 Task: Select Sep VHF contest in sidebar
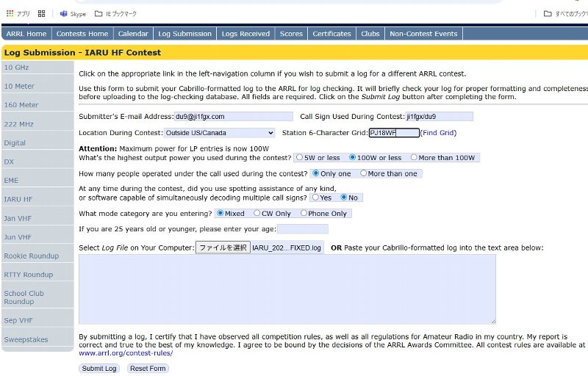18,321
